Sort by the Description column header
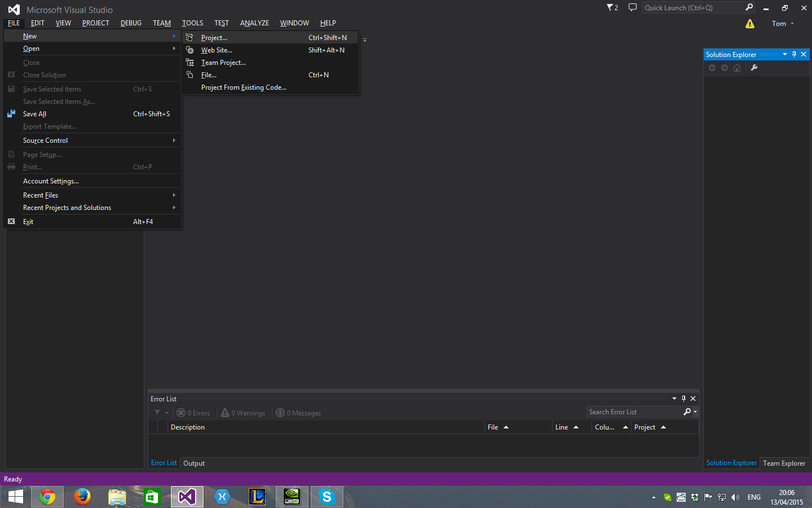 pos(326,427)
